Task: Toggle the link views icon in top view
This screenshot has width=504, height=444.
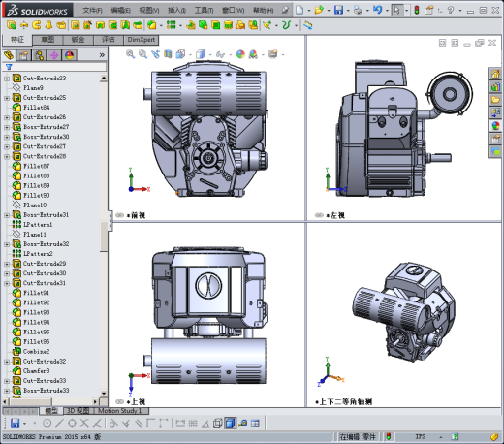Action: (x=119, y=401)
